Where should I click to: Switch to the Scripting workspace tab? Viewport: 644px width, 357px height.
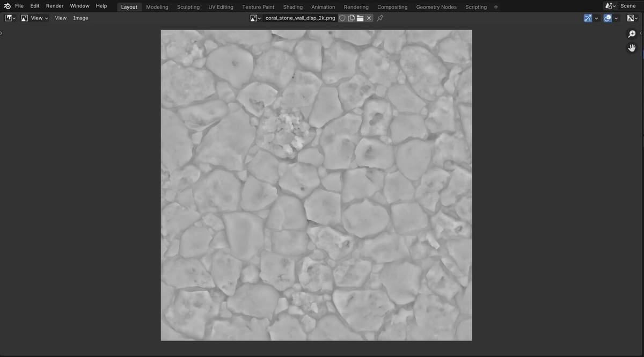coord(476,7)
